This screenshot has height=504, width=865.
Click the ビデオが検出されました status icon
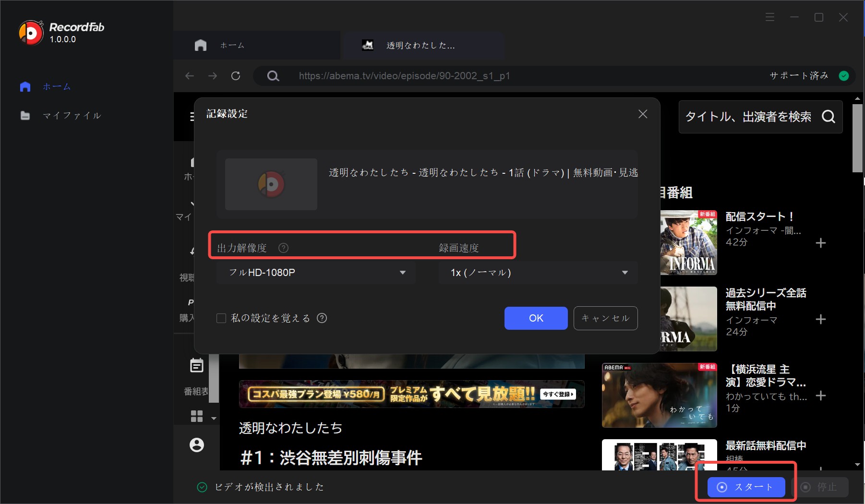click(x=202, y=487)
